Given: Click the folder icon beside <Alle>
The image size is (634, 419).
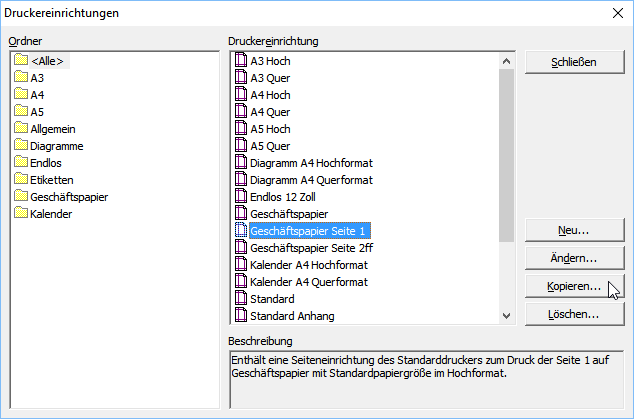Looking at the screenshot, I should point(21,60).
